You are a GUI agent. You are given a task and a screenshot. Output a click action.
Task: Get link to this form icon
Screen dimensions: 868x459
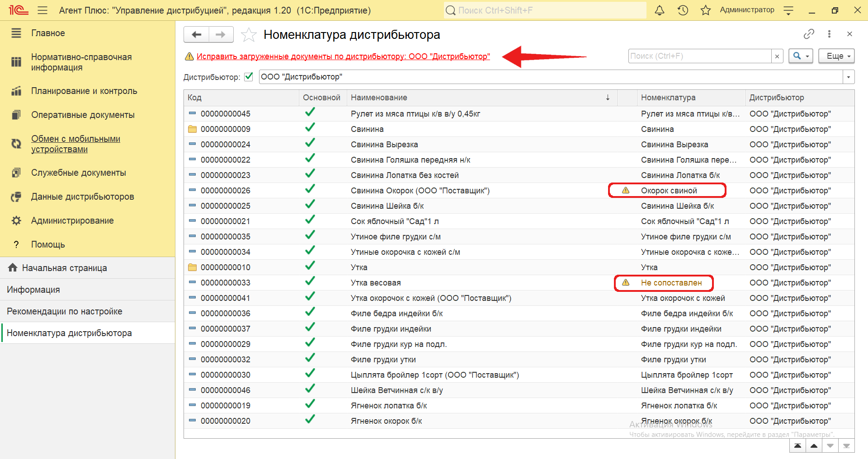tap(809, 34)
